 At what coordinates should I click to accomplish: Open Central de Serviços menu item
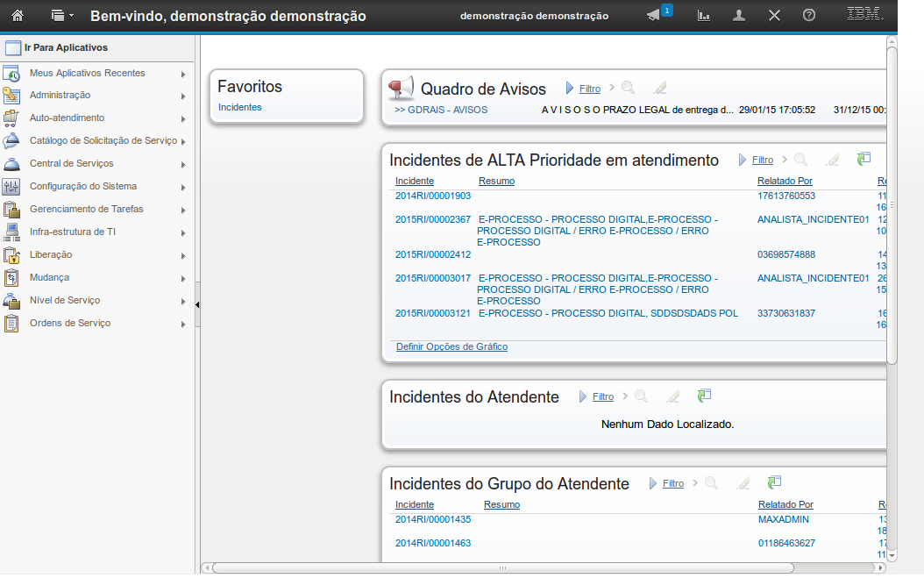point(71,163)
